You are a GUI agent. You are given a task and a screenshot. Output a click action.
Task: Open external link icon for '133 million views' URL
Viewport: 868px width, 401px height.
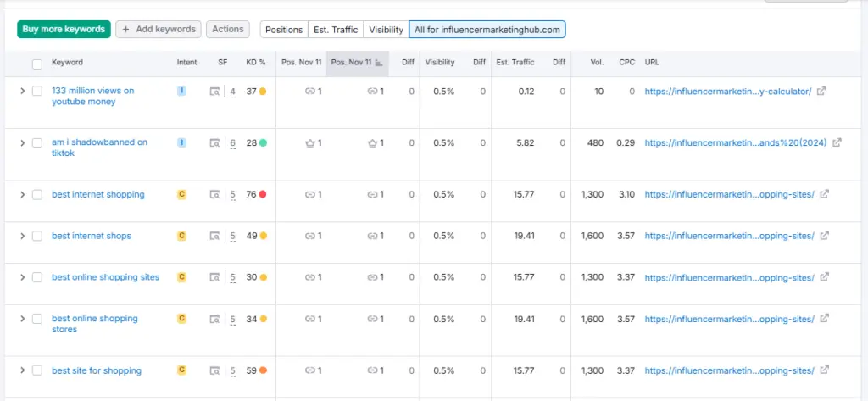pos(821,91)
